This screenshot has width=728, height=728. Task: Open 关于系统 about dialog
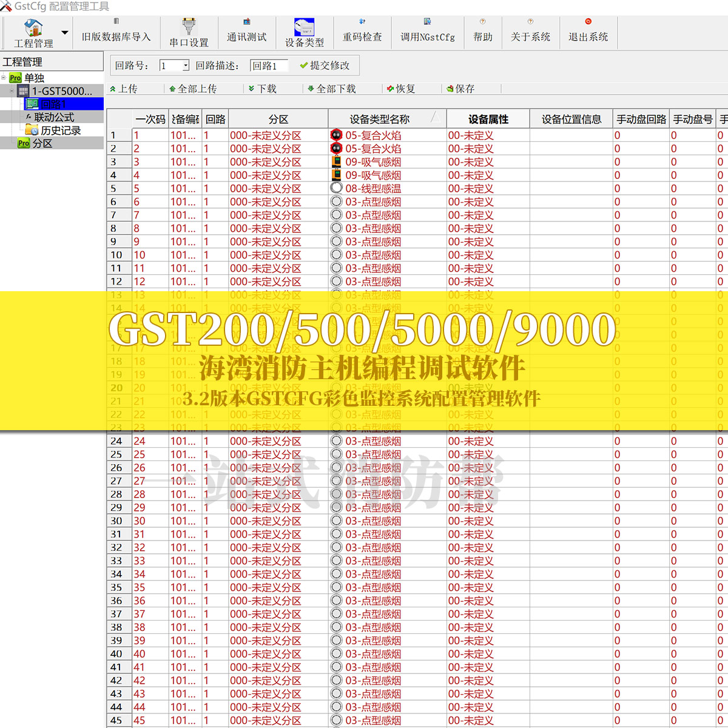coord(530,31)
